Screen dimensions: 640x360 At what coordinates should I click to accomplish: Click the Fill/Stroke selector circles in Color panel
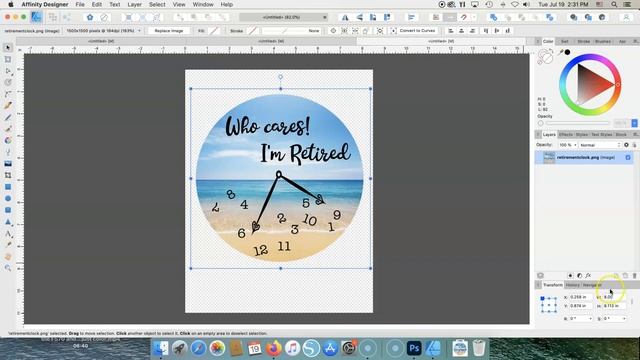point(545,57)
